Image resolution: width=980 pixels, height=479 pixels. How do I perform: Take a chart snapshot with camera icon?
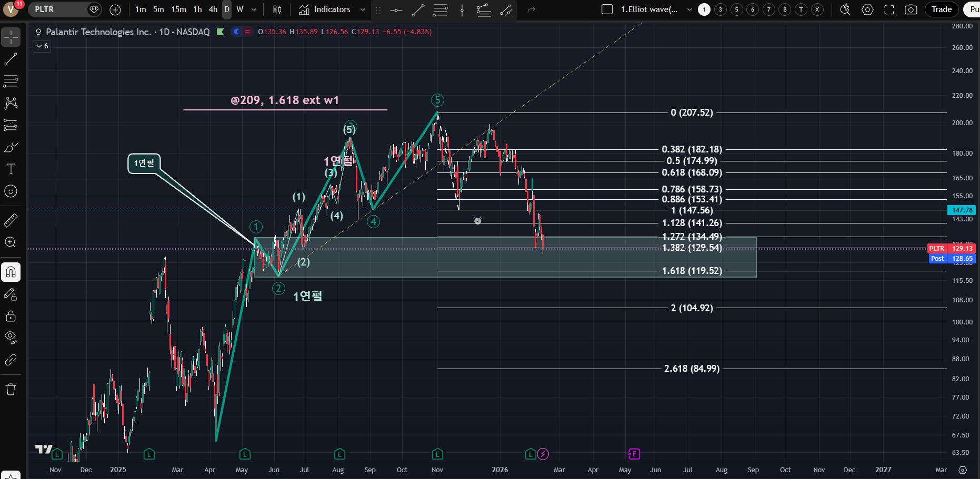(x=911, y=9)
